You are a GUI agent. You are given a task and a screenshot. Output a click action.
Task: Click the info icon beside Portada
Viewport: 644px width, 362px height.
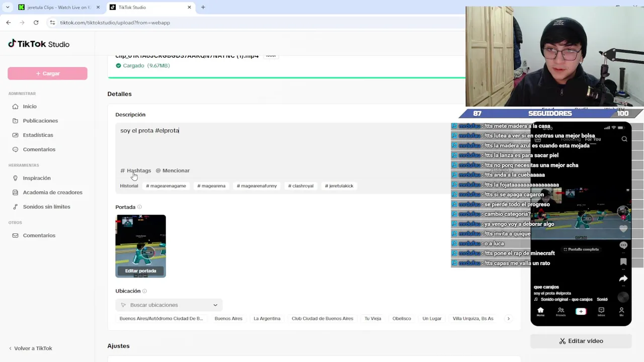pos(139,207)
